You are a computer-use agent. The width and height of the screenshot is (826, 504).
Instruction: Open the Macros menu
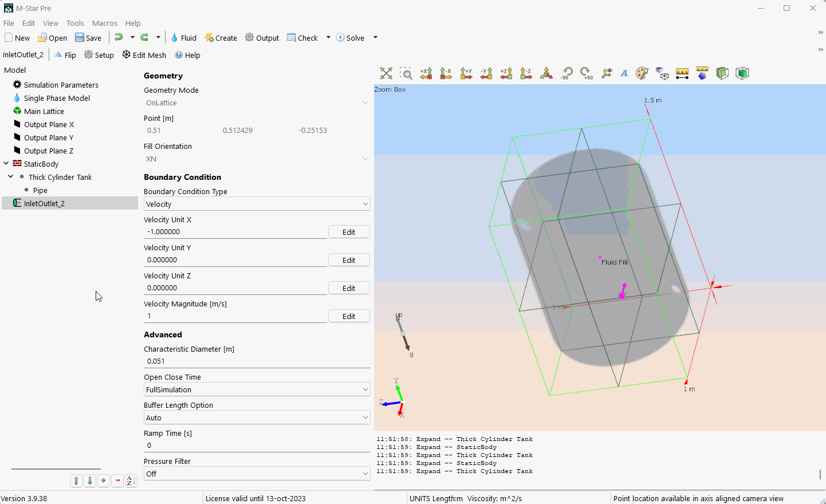pos(105,23)
